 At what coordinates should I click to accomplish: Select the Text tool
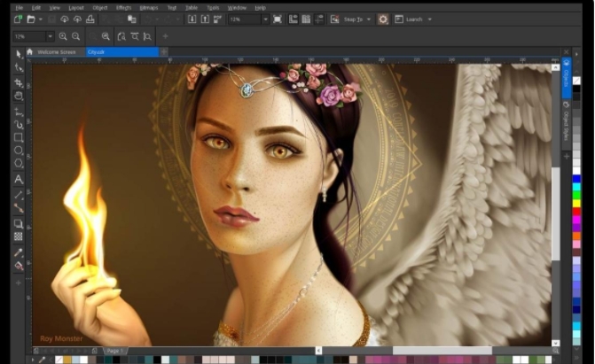coord(19,180)
